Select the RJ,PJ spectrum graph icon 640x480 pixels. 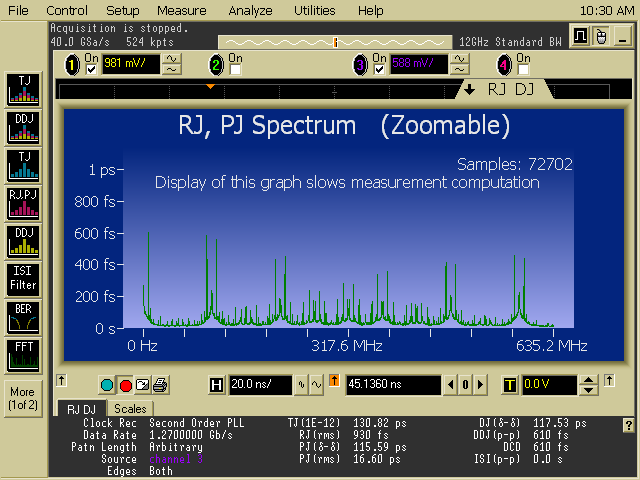coord(22,202)
